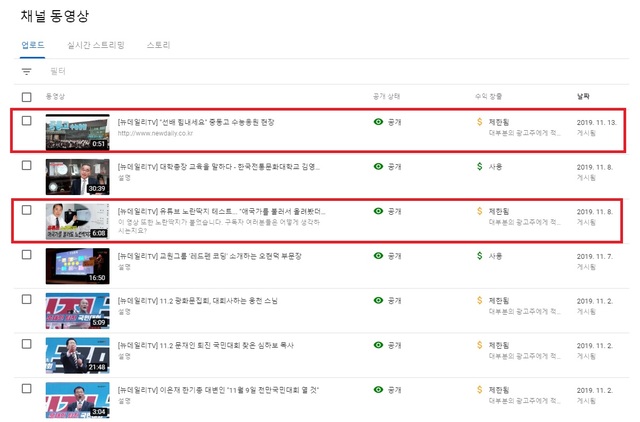Viewport: 640px width, 422px height.
Task: Open the filter icon above the video list
Action: point(27,72)
